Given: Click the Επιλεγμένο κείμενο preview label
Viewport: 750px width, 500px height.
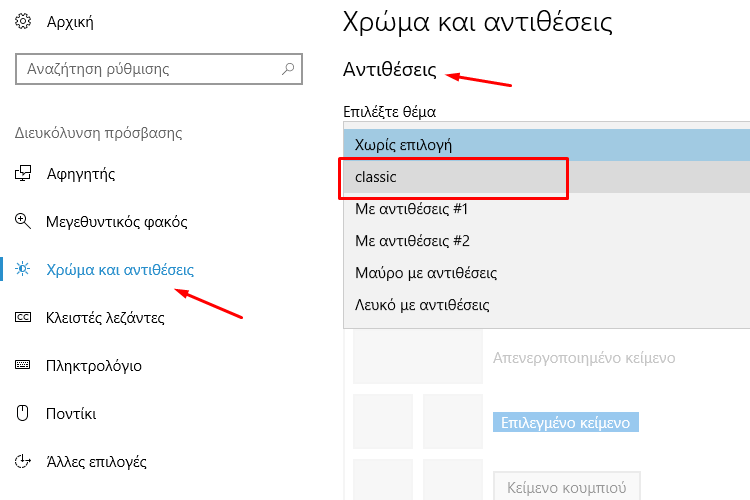Looking at the screenshot, I should pyautogui.click(x=566, y=422).
